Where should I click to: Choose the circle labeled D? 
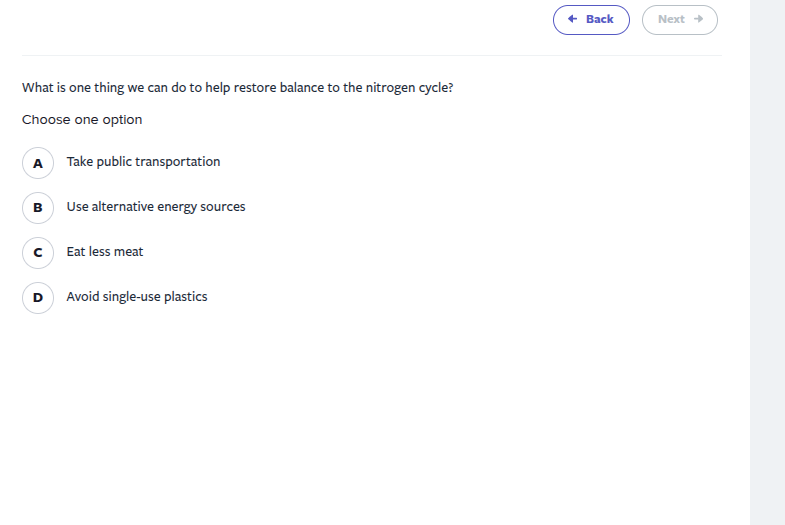point(38,298)
